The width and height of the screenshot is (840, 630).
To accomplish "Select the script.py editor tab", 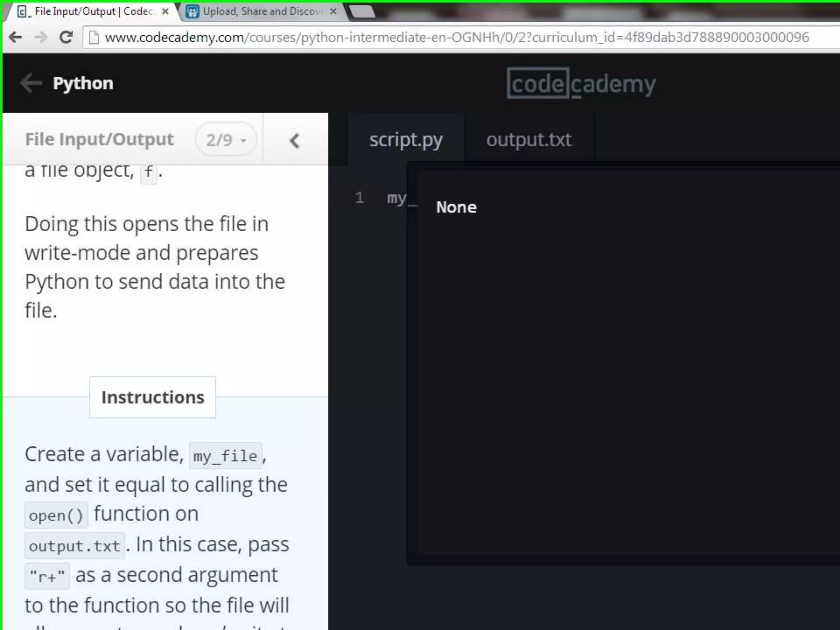I will click(x=406, y=139).
